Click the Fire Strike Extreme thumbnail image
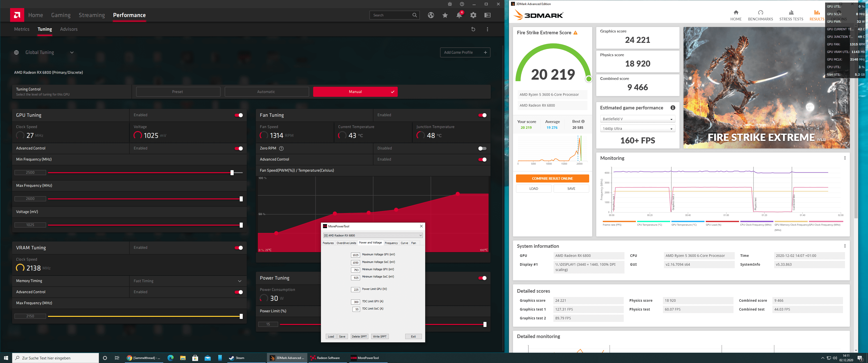Screen dimensions: 868x363 766,87
